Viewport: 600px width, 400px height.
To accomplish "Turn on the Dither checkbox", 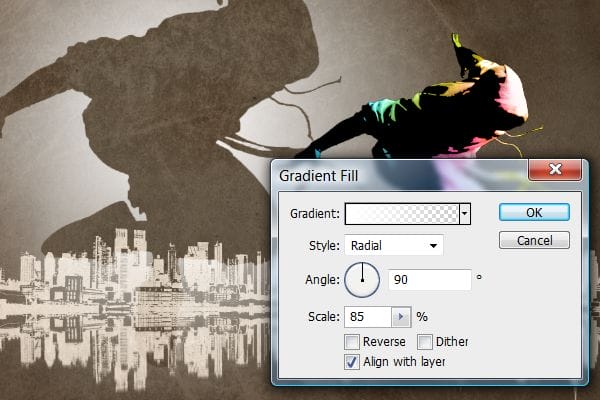I will click(x=425, y=342).
